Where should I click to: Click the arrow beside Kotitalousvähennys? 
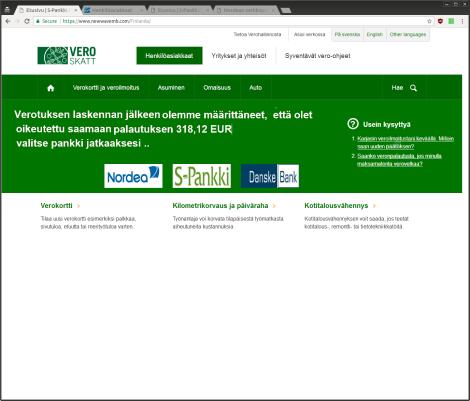(x=374, y=206)
